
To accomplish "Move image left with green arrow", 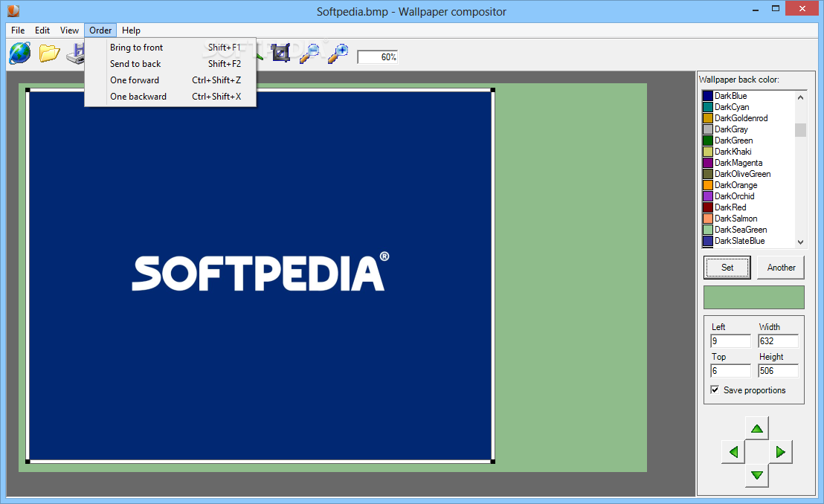I will pyautogui.click(x=733, y=451).
